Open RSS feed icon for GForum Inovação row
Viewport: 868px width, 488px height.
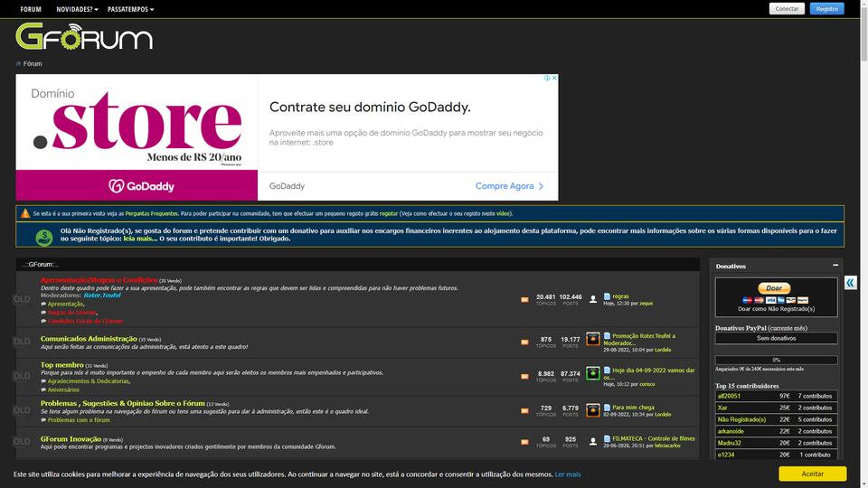(x=524, y=442)
